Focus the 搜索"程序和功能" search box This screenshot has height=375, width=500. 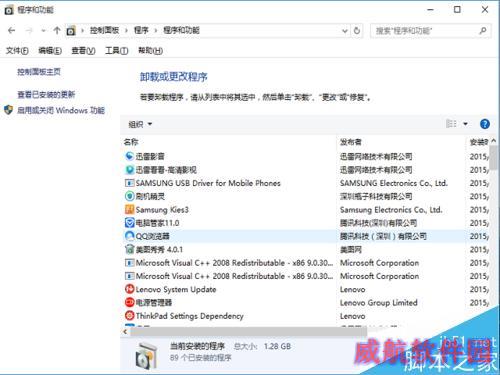[x=430, y=31]
